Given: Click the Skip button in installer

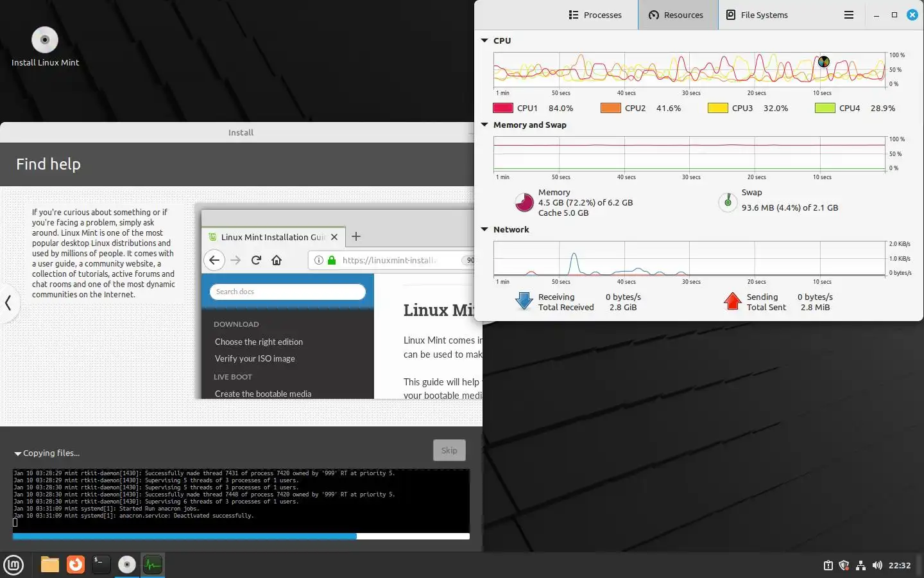Looking at the screenshot, I should click(449, 450).
